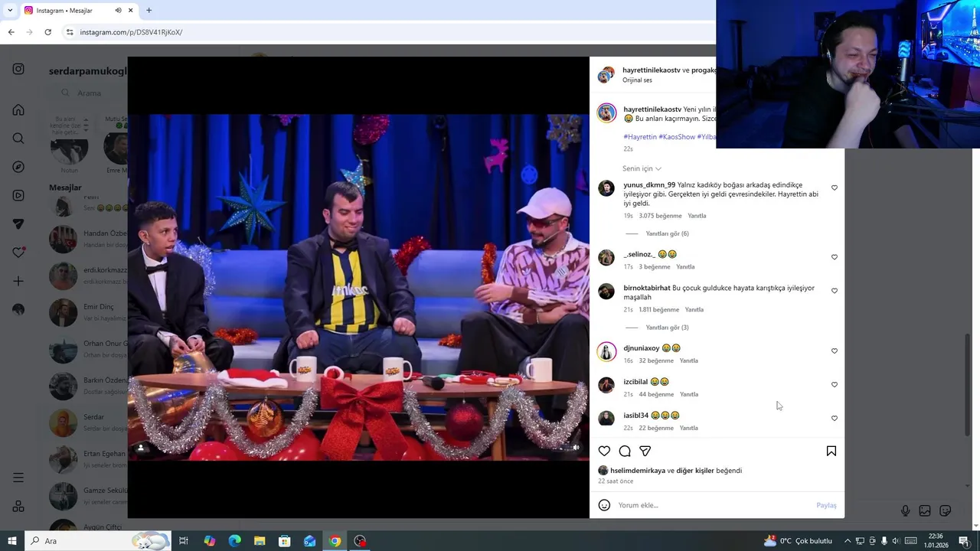980x551 pixels.
Task: Open the sticker icon in chat
Action: [946, 510]
